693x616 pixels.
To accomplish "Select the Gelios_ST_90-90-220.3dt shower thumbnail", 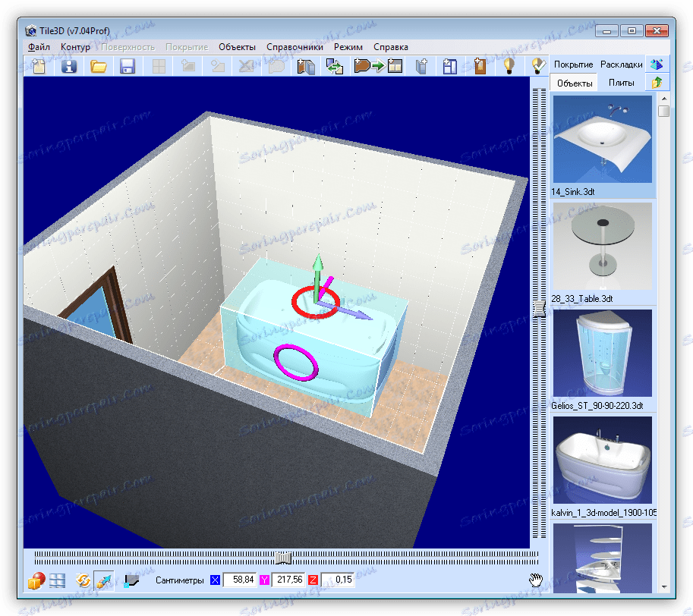I will click(x=603, y=353).
